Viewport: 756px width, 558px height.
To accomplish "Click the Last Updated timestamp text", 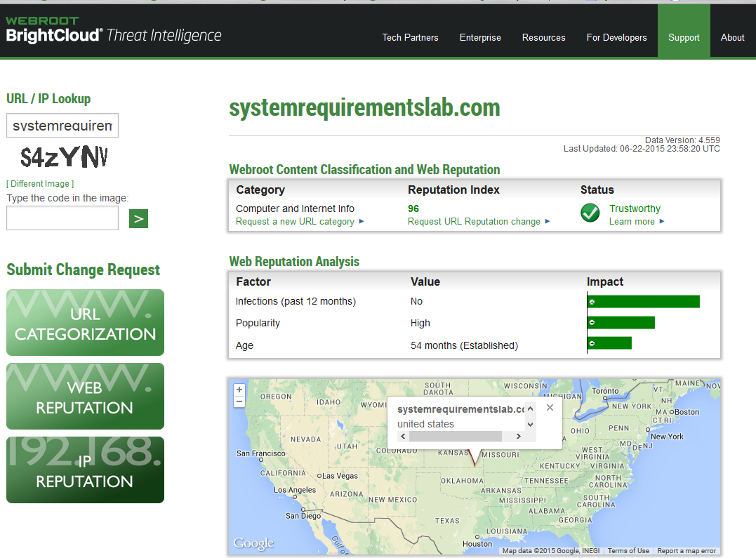I will click(x=642, y=149).
